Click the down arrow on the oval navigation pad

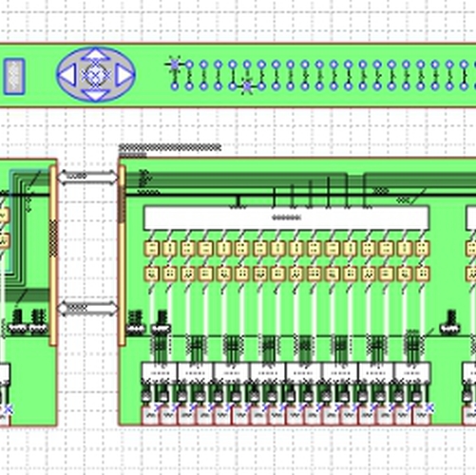coord(96,95)
